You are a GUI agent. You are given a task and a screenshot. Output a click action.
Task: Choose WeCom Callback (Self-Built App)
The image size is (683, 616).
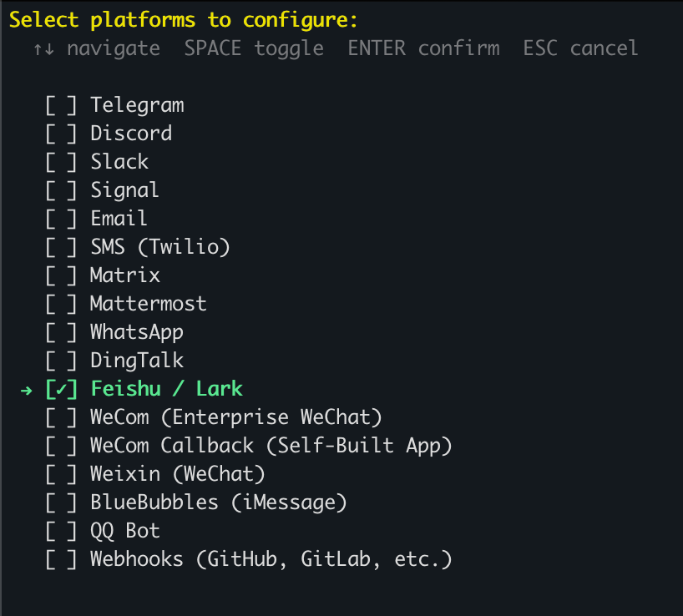271,446
